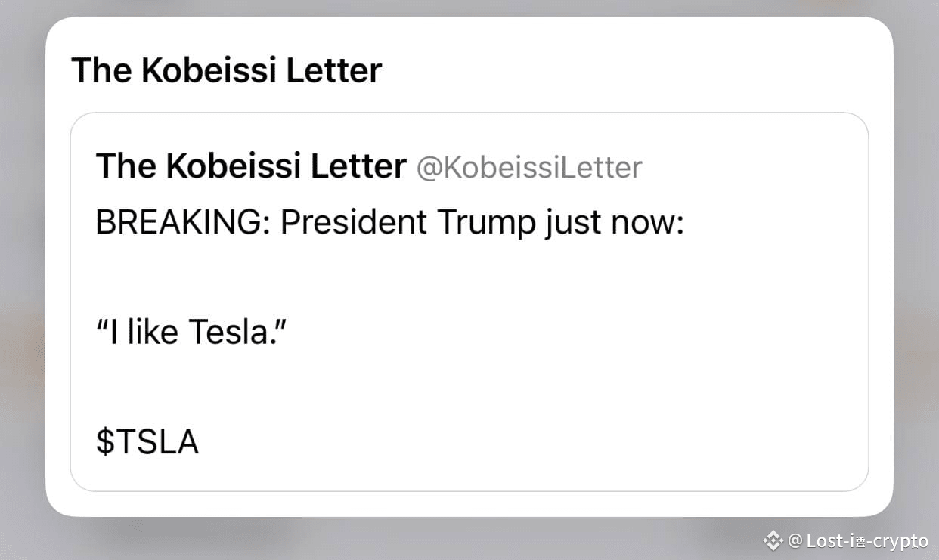Viewport: 939px width, 560px height.
Task: Open the $TSLA cashtag
Action: 147,442
